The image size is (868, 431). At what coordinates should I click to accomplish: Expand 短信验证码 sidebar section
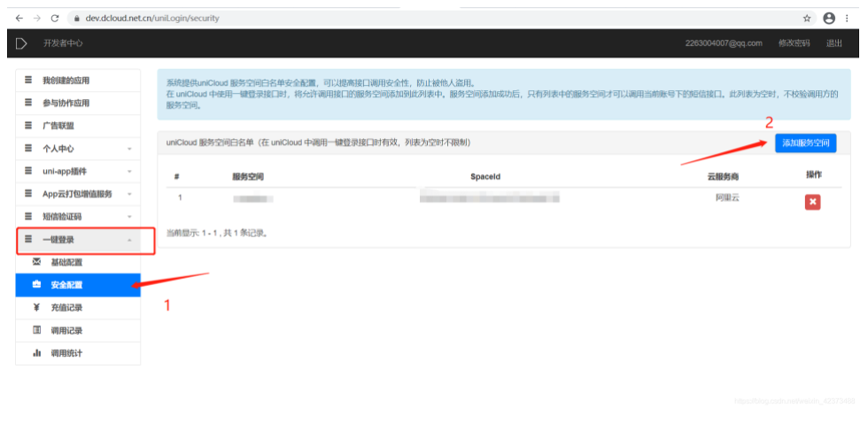(79, 217)
